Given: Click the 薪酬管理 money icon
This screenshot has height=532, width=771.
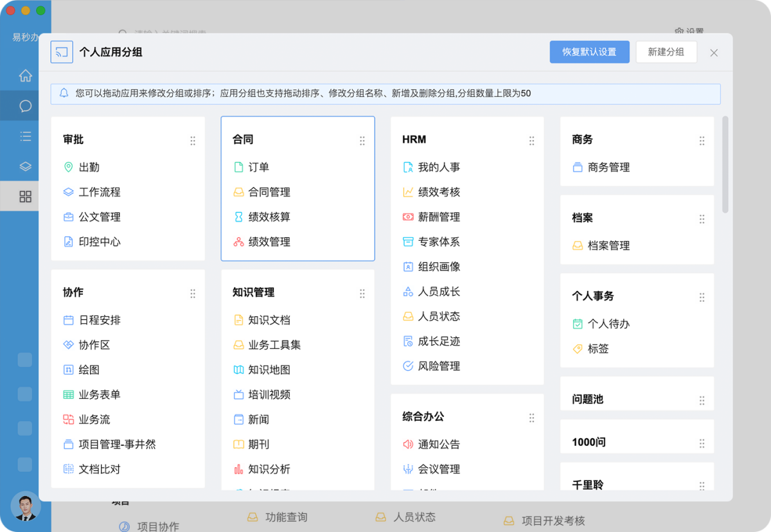Looking at the screenshot, I should point(408,217).
